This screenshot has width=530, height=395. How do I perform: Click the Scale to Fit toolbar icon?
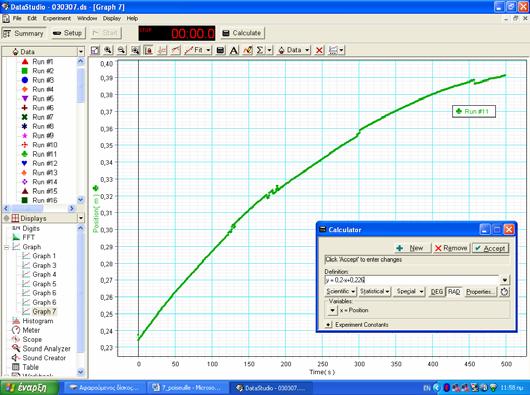tap(95, 50)
